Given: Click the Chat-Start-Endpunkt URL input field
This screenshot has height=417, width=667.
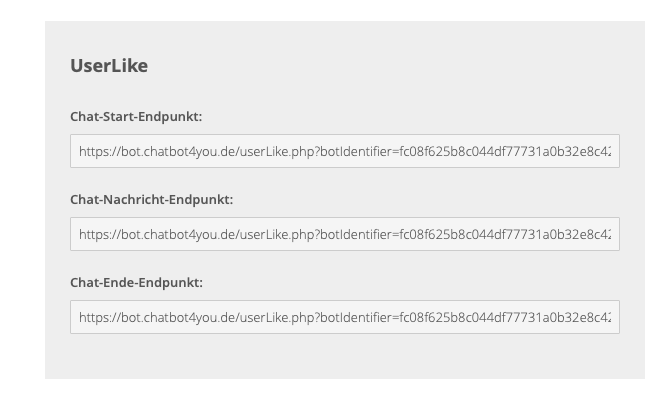Looking at the screenshot, I should pos(344,151).
